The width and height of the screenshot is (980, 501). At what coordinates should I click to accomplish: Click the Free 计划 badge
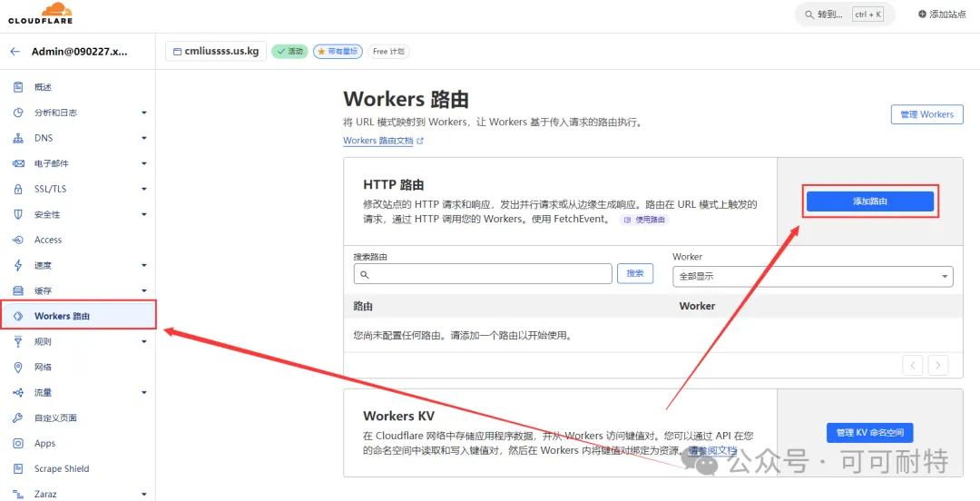(388, 52)
